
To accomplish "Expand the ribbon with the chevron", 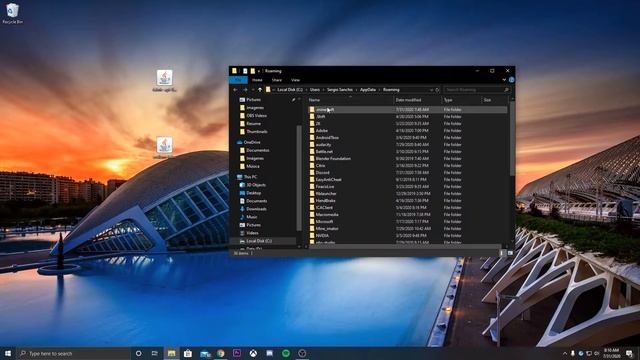I will 504,80.
